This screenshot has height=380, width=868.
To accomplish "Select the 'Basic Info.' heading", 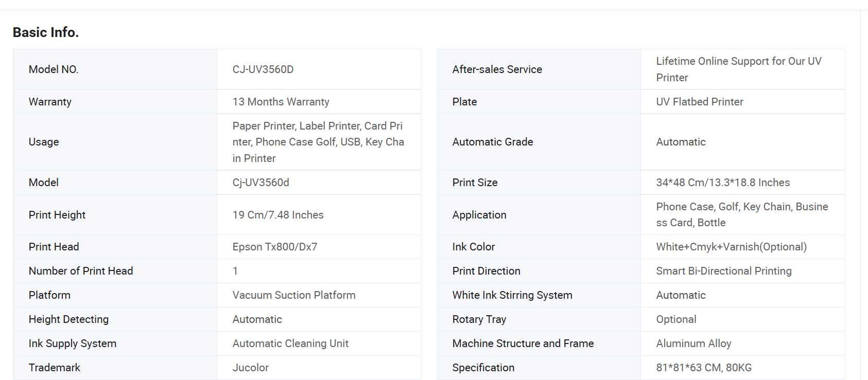I will tap(46, 32).
